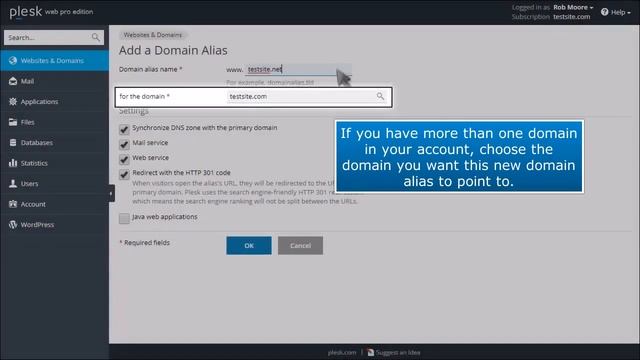Click the Suggest an Idea icon
This screenshot has height=360, width=640.
[371, 352]
